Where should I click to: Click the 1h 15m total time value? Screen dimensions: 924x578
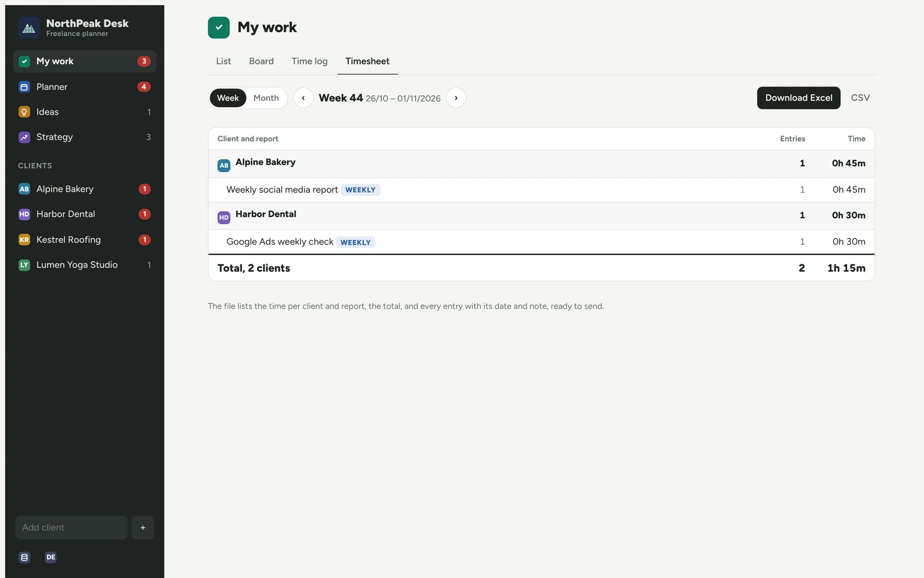tap(846, 268)
